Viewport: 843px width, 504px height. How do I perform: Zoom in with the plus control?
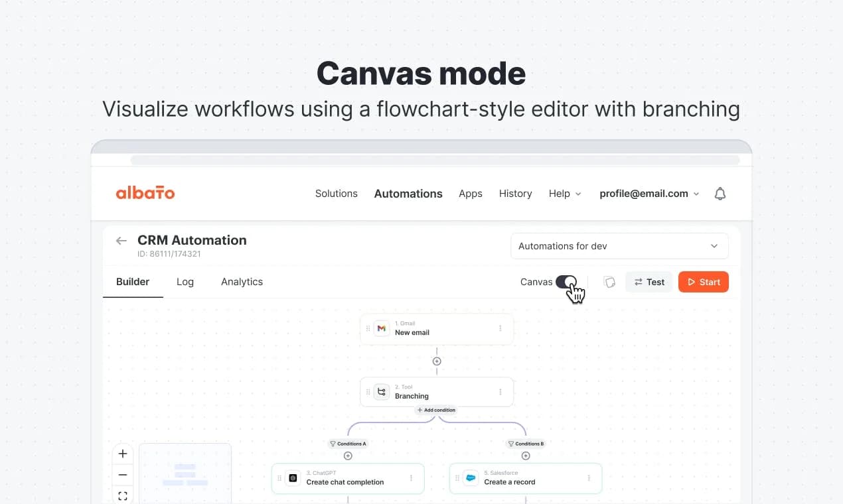pos(123,454)
